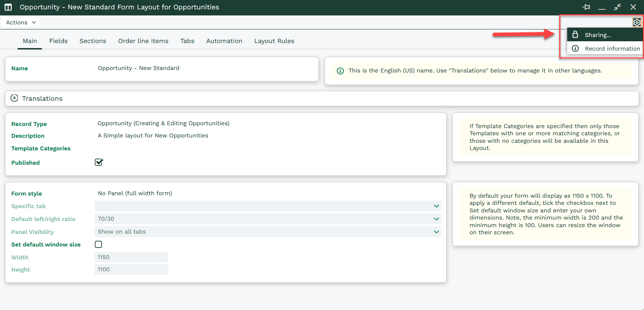Click the restore-down arrows icon
The width and height of the screenshot is (644, 310).
(617, 7)
